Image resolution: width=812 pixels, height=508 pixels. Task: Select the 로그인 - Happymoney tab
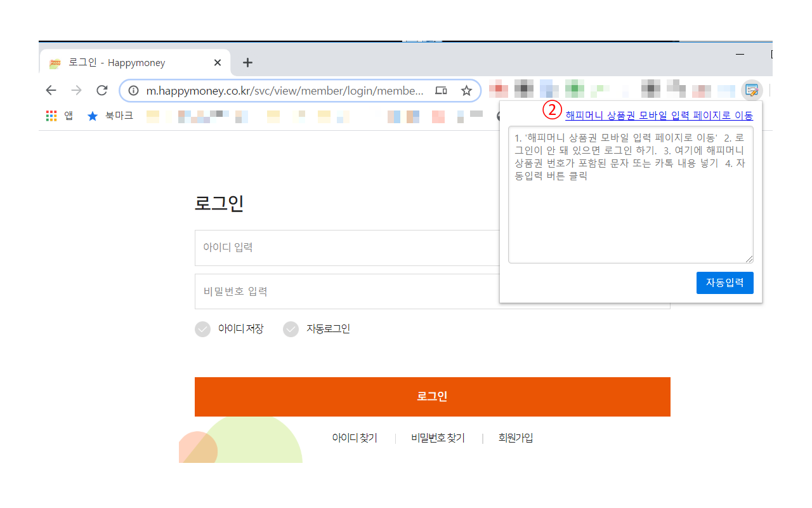pos(134,63)
